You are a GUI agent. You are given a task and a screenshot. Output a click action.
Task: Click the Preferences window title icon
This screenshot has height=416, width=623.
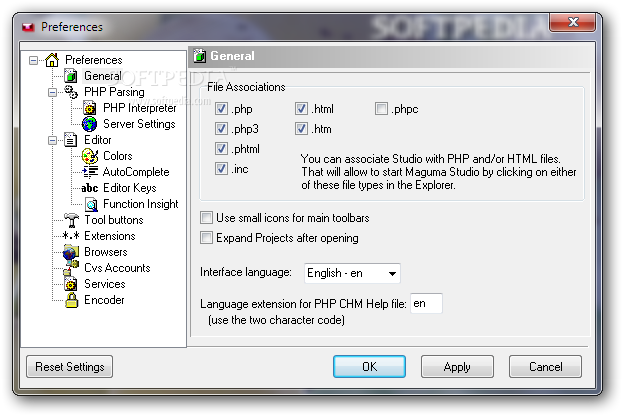point(28,27)
